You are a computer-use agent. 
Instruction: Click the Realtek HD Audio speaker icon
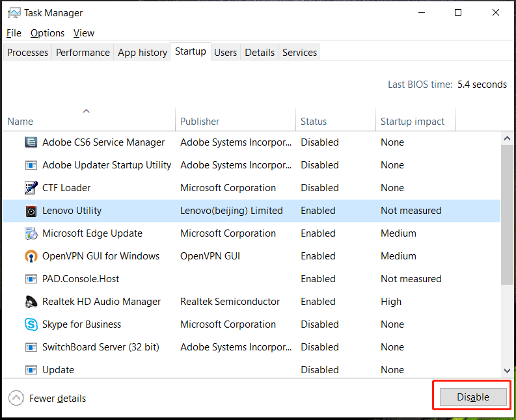31,302
